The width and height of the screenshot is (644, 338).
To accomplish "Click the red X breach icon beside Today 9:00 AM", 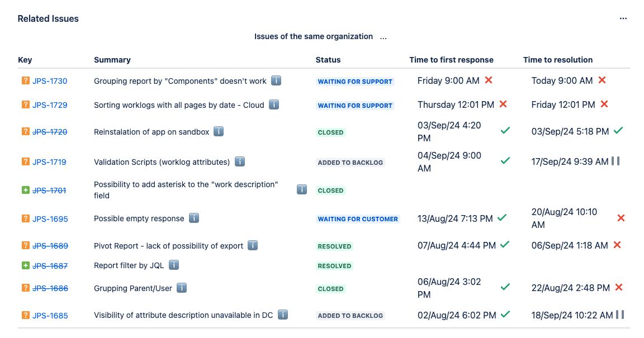I will [x=602, y=80].
